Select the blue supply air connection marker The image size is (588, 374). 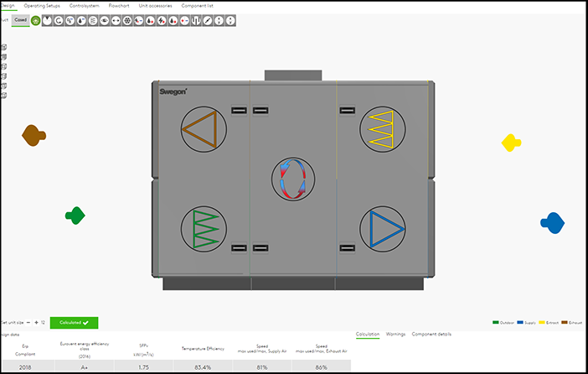[551, 223]
